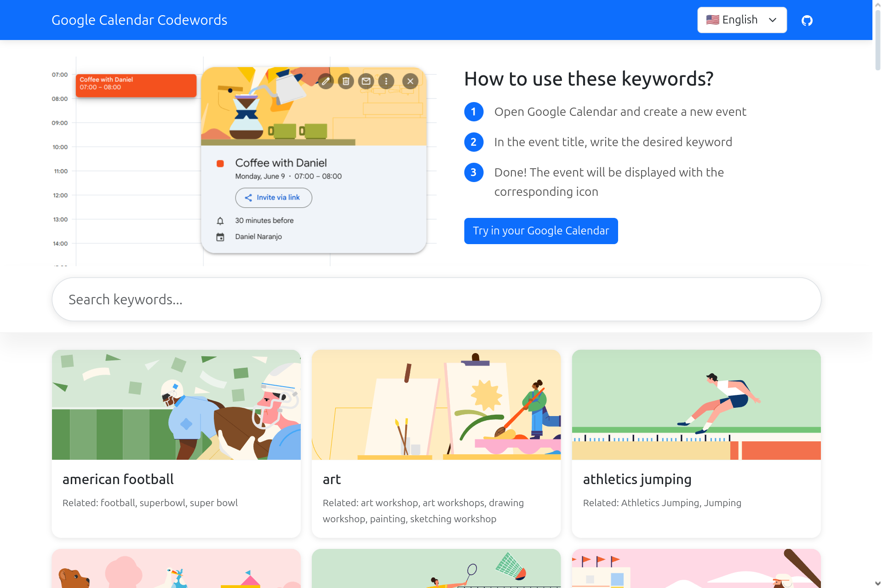Close the Coffee with Daniel popup

point(410,81)
